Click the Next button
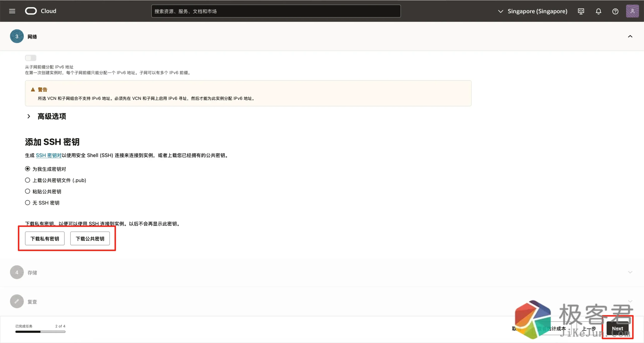 pyautogui.click(x=617, y=328)
